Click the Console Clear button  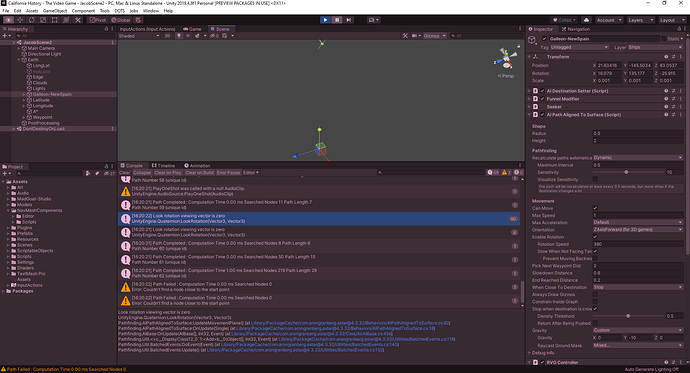tap(125, 172)
